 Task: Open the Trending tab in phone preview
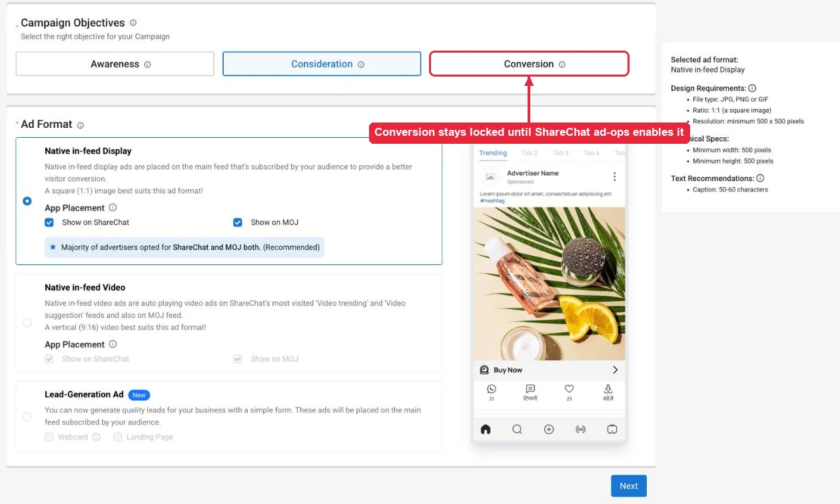493,153
